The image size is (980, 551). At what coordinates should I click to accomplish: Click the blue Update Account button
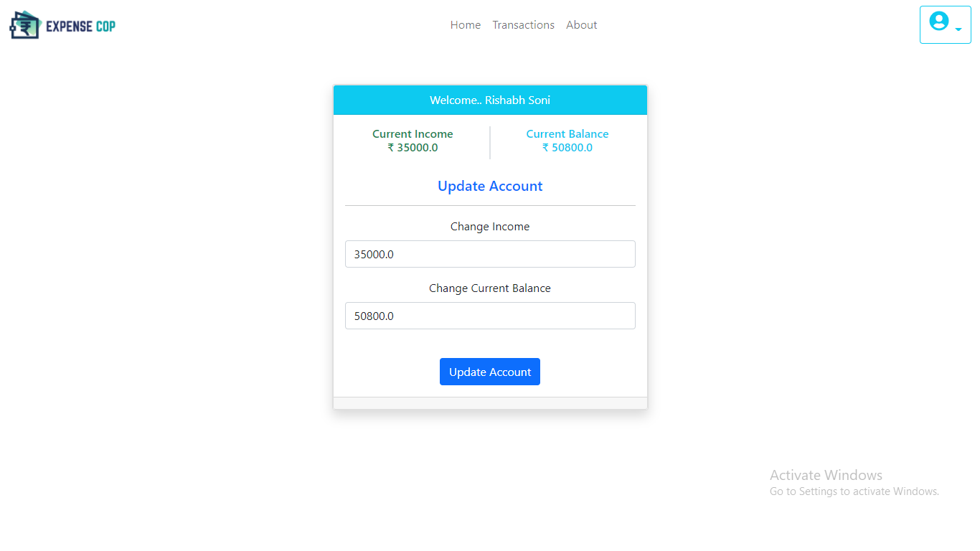pyautogui.click(x=490, y=372)
